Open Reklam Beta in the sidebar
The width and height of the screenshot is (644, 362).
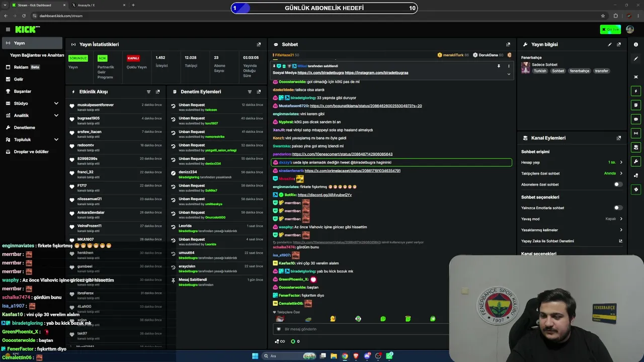(32, 67)
